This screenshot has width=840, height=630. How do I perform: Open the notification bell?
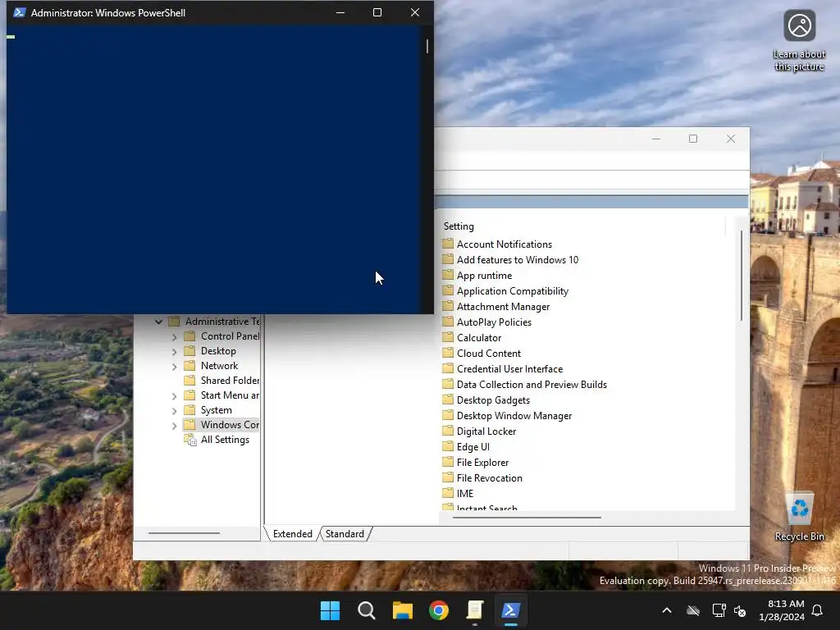tap(818, 610)
